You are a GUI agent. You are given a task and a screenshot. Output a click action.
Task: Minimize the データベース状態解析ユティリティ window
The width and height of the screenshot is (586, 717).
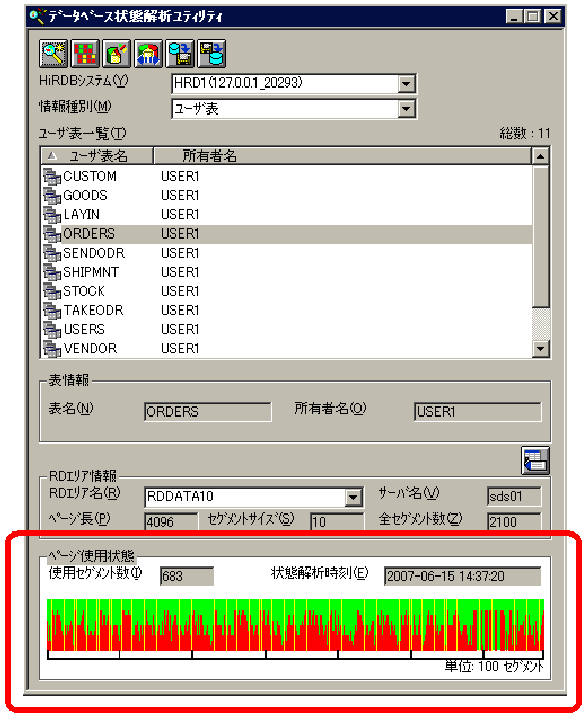coord(514,17)
